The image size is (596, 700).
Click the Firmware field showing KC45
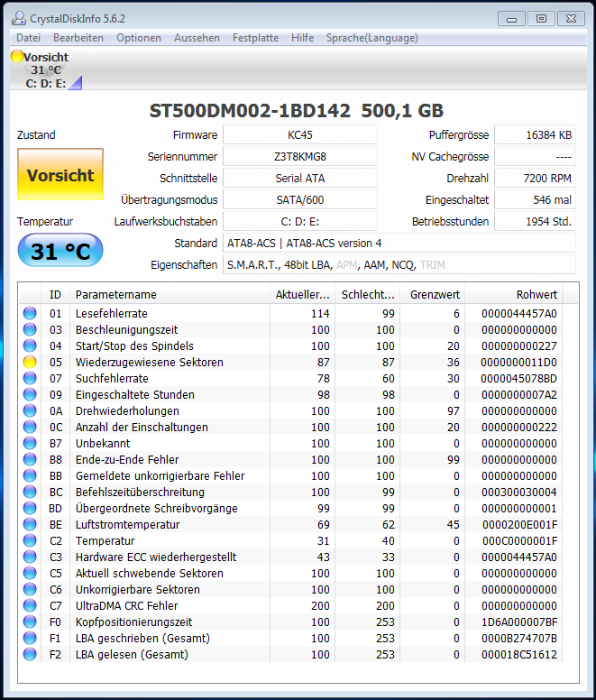[300, 134]
